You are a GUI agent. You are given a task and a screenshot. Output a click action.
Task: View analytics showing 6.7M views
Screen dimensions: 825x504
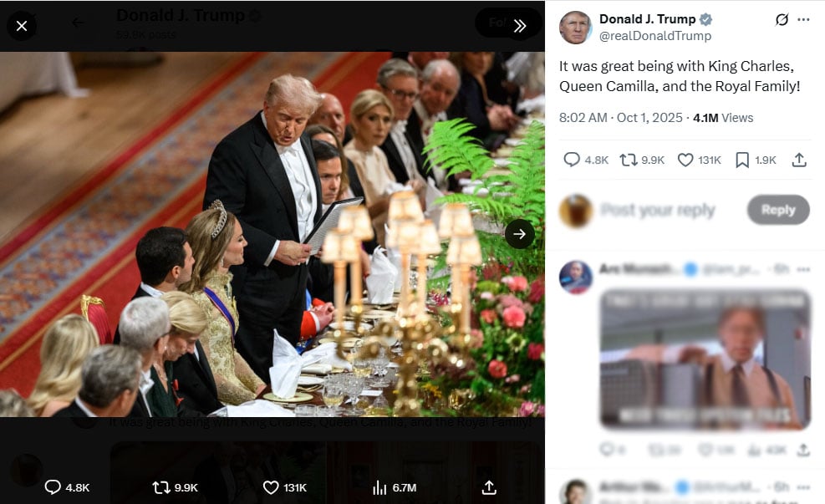point(379,486)
